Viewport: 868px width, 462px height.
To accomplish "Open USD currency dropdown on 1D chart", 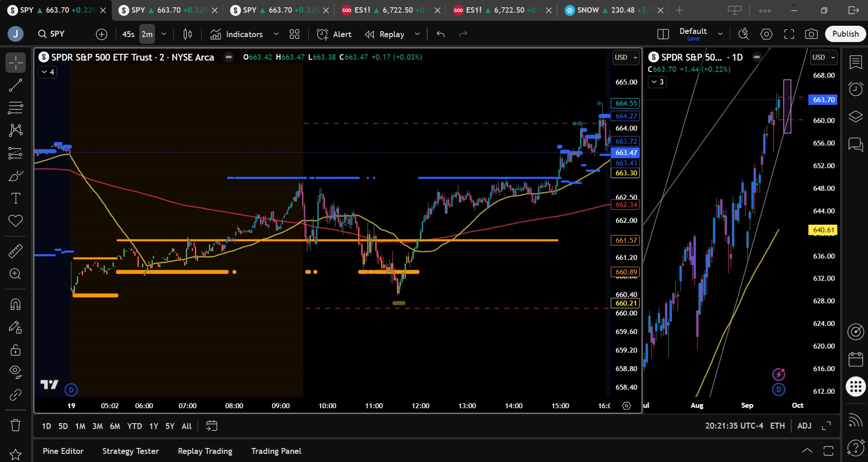I will pos(823,57).
